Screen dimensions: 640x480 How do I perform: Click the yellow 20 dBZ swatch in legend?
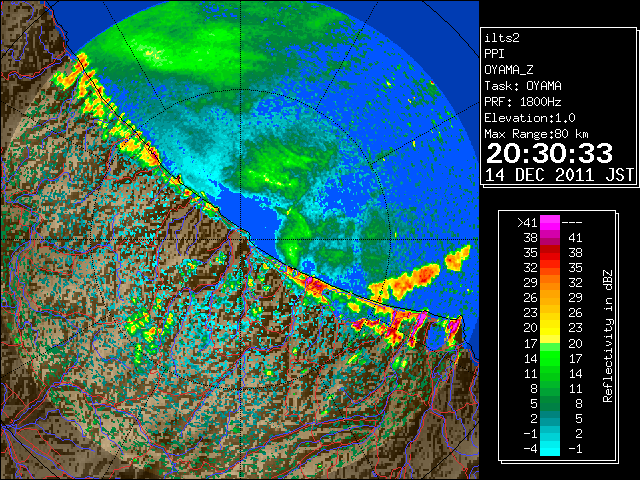(550, 328)
